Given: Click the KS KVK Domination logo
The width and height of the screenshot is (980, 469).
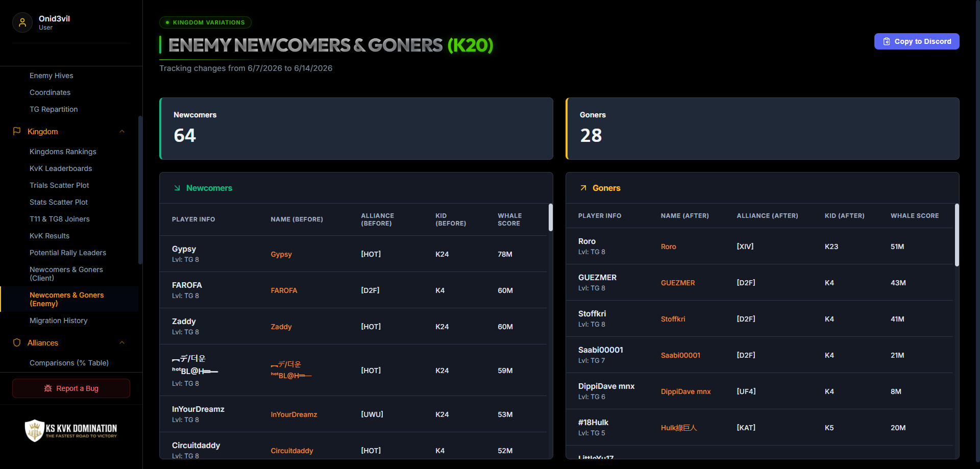Looking at the screenshot, I should (71, 431).
